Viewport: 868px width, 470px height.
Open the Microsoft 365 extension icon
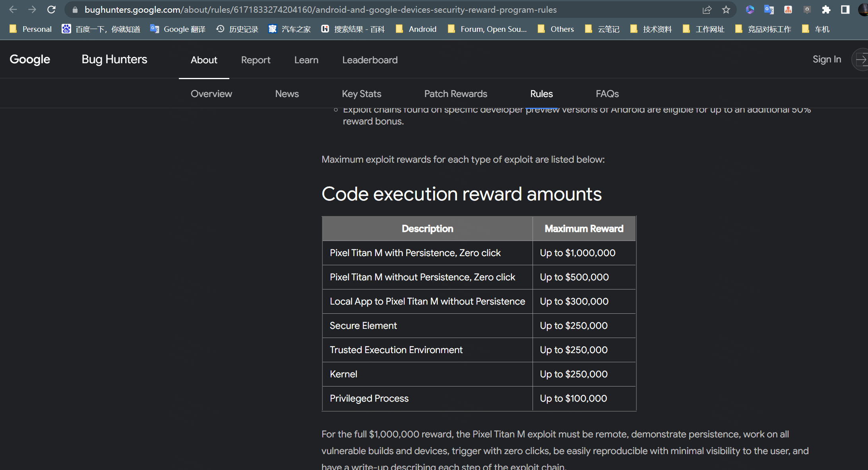tap(750, 10)
